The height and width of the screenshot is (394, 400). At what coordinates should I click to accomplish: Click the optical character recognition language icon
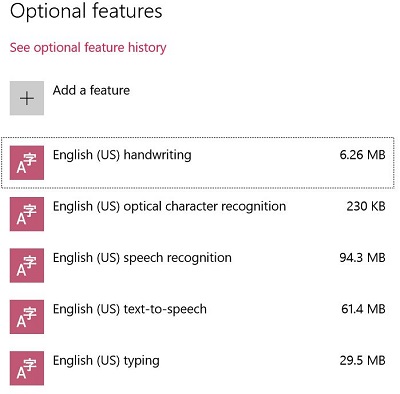pyautogui.click(x=27, y=214)
